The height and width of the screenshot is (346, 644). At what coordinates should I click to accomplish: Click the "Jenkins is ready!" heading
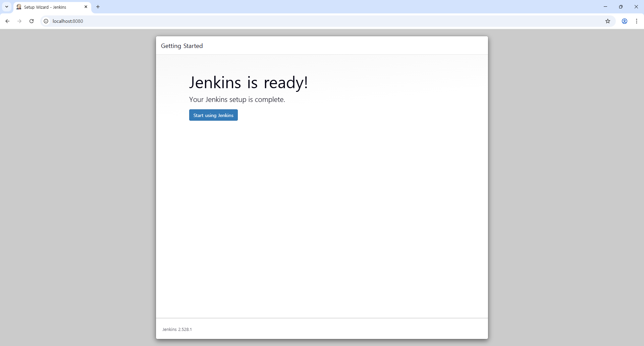click(x=249, y=82)
